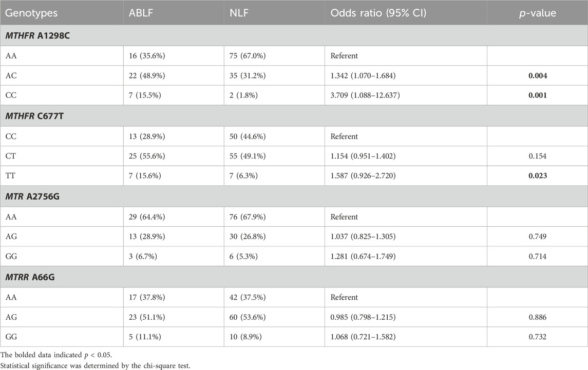
Task: Click the bold p-value 0.001
Action: pos(537,95)
